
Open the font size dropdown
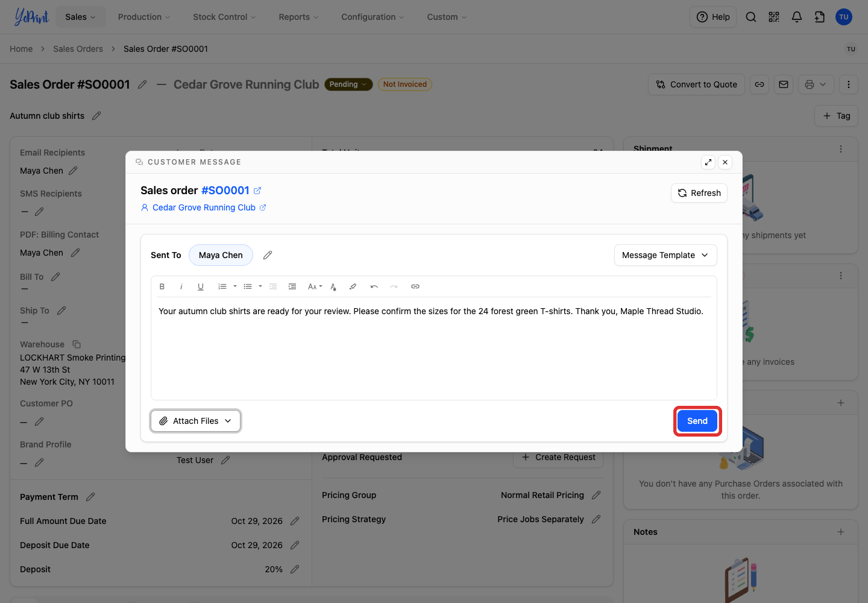coord(315,286)
